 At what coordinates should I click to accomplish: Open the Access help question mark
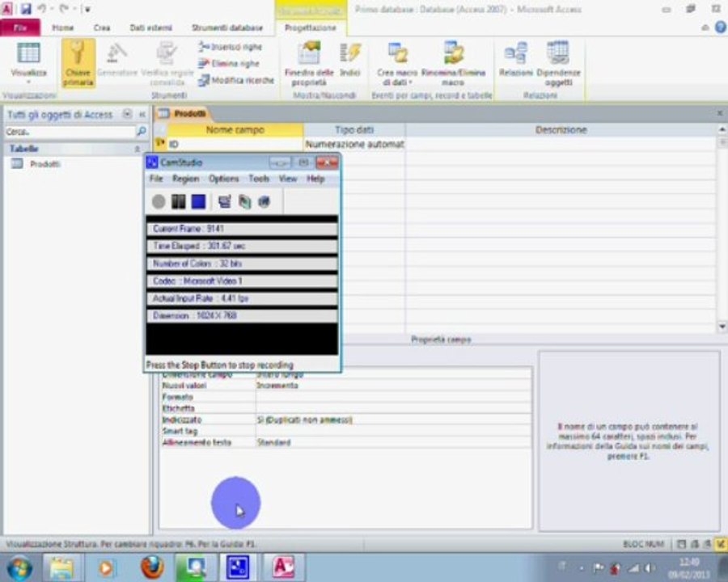(x=721, y=27)
